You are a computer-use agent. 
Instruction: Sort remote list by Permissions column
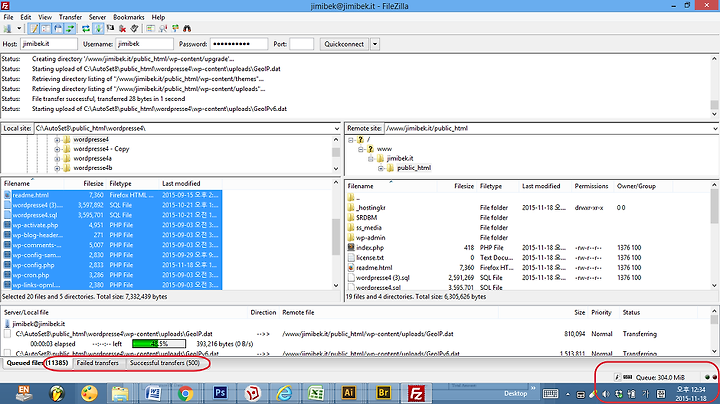coord(591,186)
